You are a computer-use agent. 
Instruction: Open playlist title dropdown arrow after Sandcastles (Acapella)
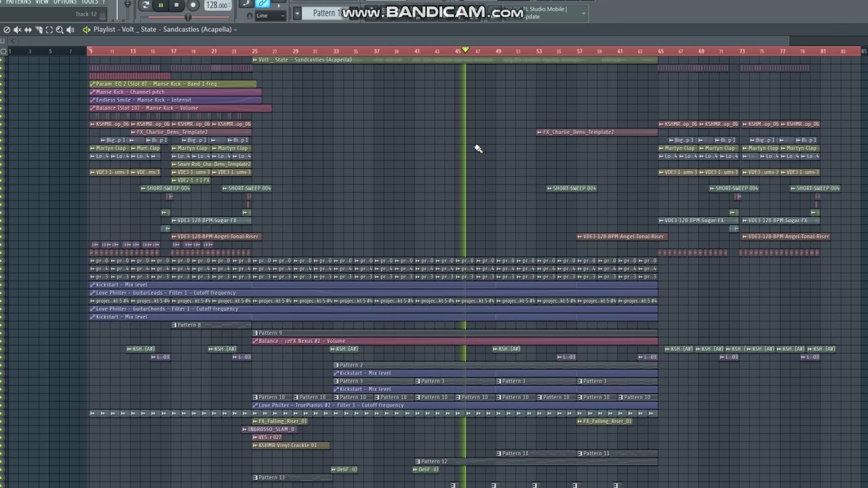[235, 30]
